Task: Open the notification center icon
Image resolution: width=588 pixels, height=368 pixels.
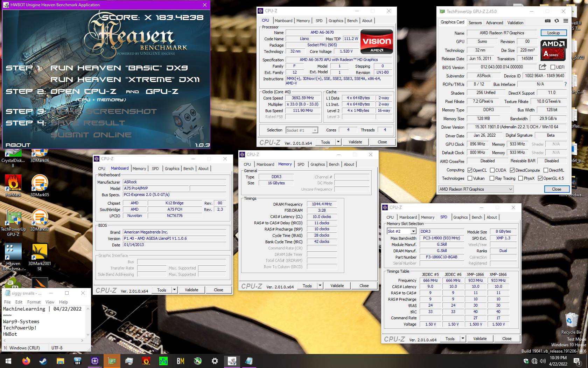Action: pos(577,361)
